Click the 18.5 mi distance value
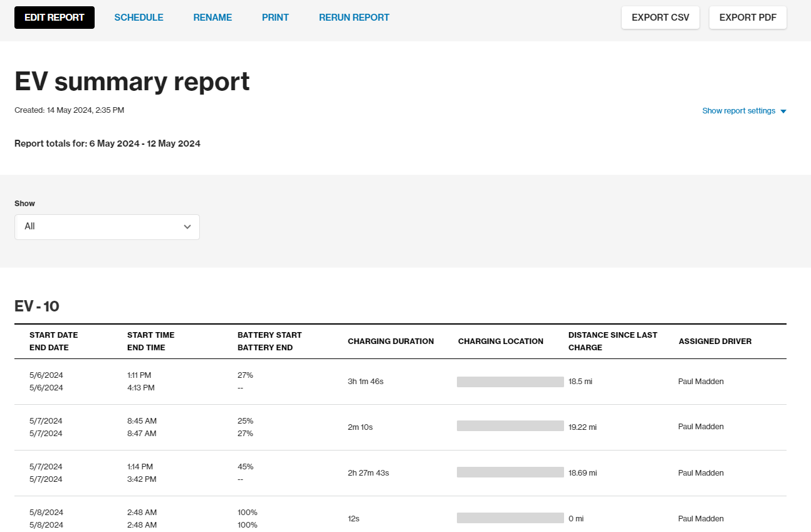 (x=580, y=381)
